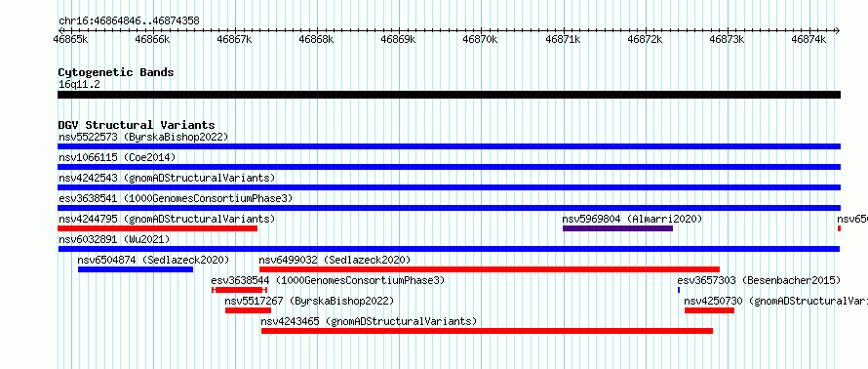Select the blue bar under nsv4242543
The width and height of the screenshot is (868, 369).
[x=449, y=187]
